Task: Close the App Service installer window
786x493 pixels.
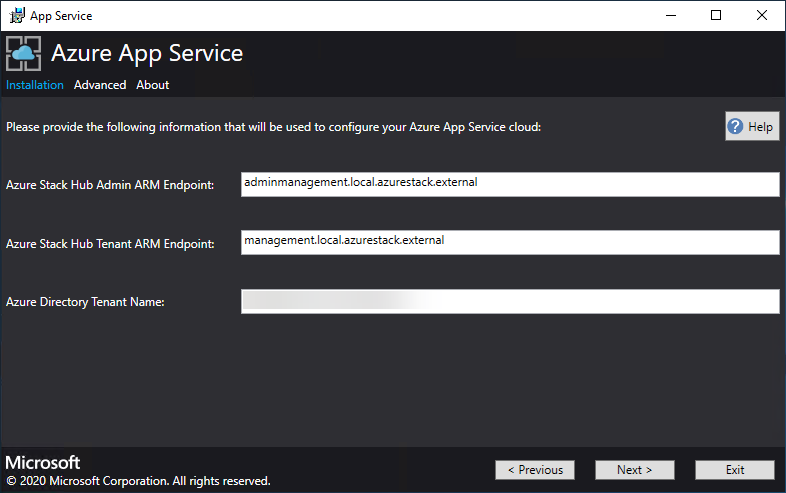Action: 762,15
